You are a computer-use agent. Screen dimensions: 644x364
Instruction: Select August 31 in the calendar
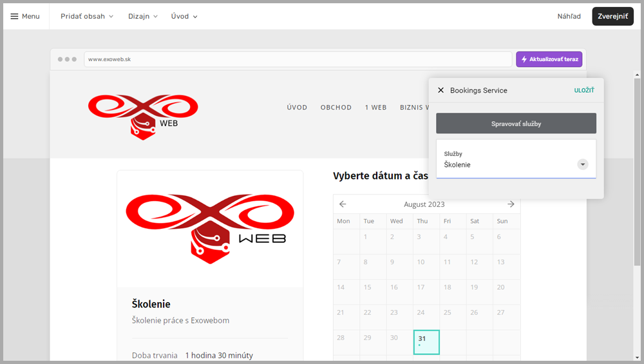pyautogui.click(x=426, y=342)
